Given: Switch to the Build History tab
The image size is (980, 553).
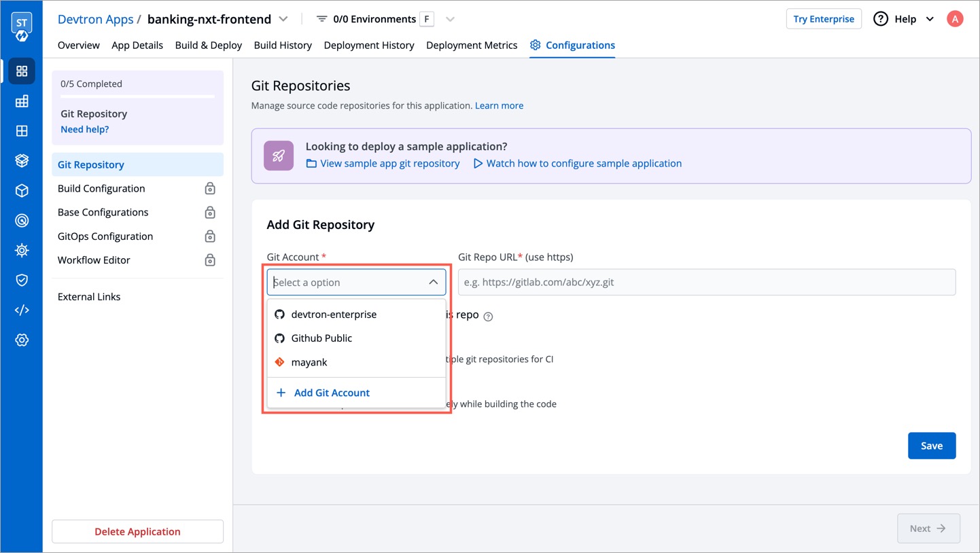Looking at the screenshot, I should pyautogui.click(x=283, y=45).
